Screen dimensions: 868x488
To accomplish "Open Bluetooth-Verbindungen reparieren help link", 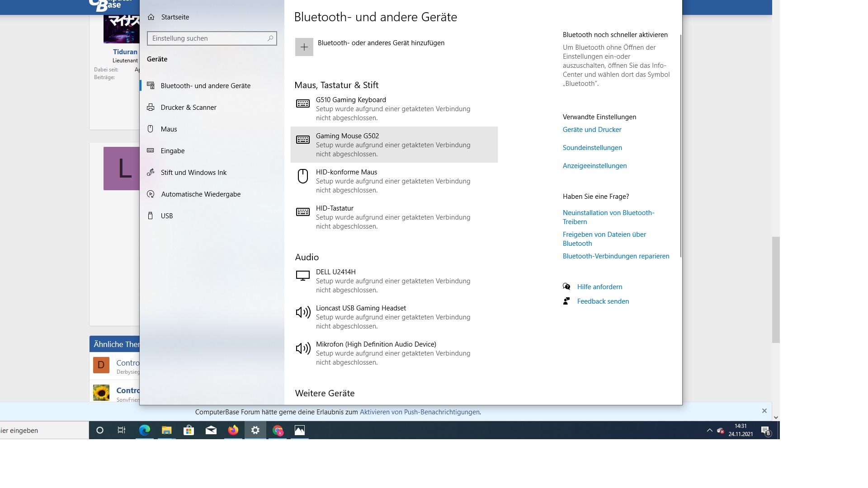I will (616, 256).
